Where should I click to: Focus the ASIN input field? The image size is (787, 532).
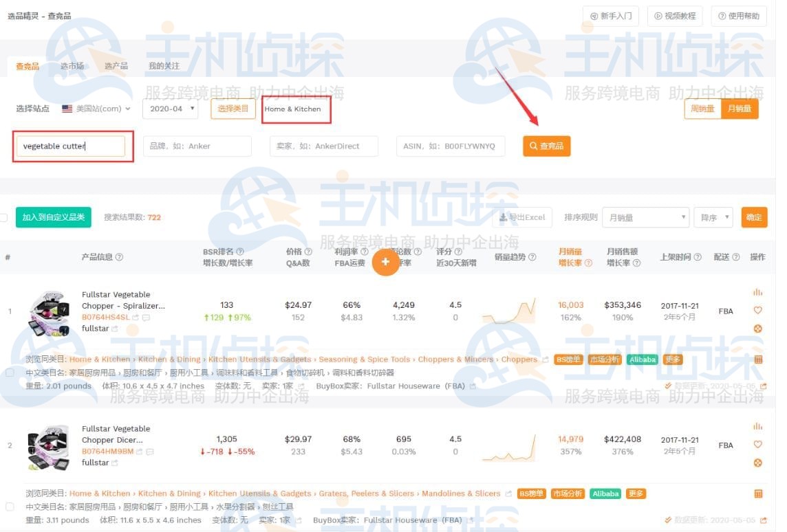point(450,146)
